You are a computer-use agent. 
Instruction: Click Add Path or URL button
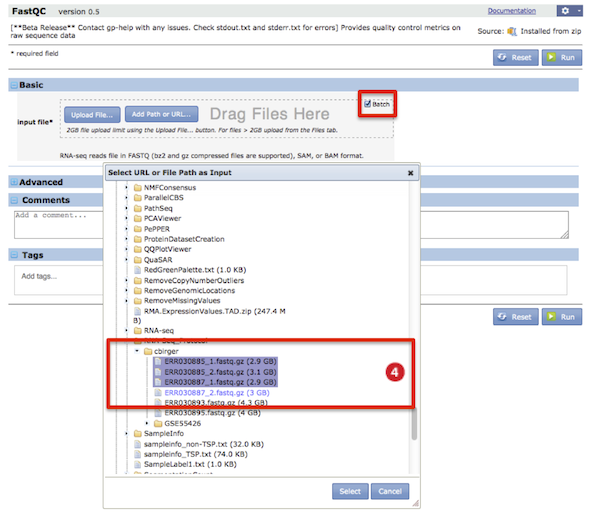163,115
